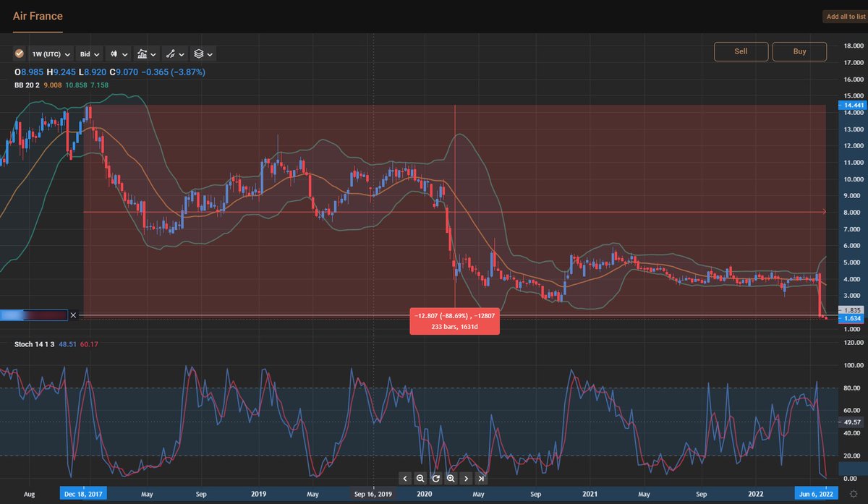The width and height of the screenshot is (868, 504).
Task: Click the stochastic value 60.17
Action: coord(88,343)
